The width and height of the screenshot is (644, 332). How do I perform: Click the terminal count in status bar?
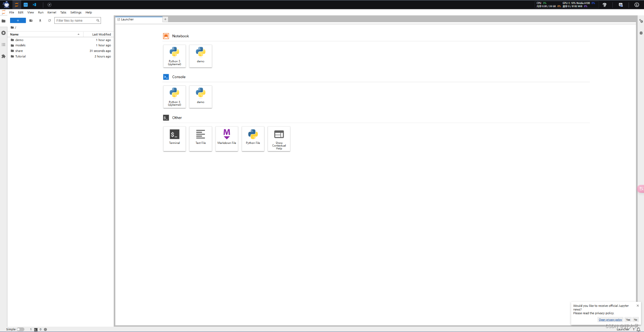pyautogui.click(x=34, y=329)
